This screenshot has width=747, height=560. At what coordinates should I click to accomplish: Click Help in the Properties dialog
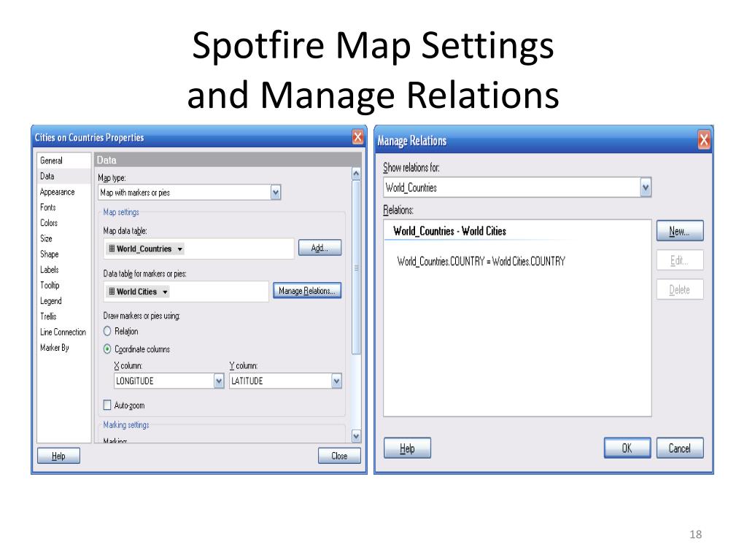click(x=58, y=456)
